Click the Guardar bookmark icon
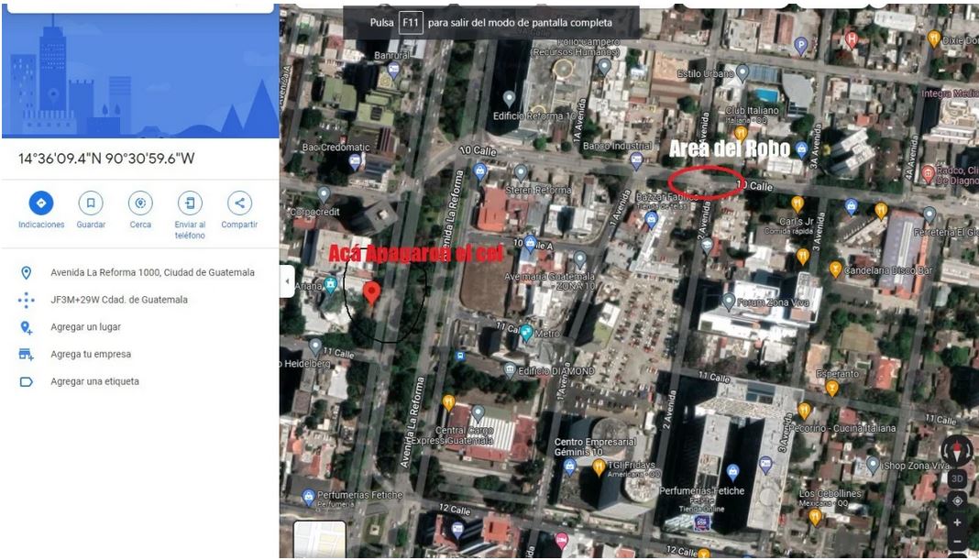 click(91, 203)
